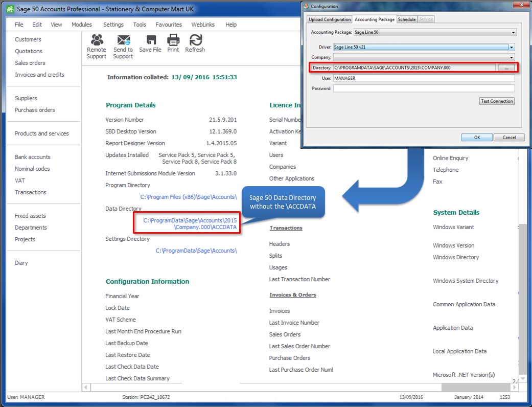The height and width of the screenshot is (407, 532).
Task: Select the Remote Support toolbar icon
Action: click(96, 46)
